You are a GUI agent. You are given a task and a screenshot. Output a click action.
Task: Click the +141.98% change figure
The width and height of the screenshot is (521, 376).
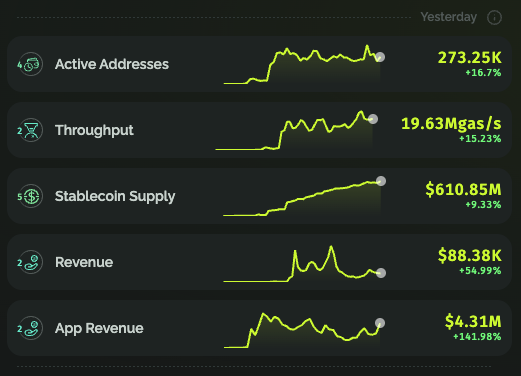tap(477, 337)
